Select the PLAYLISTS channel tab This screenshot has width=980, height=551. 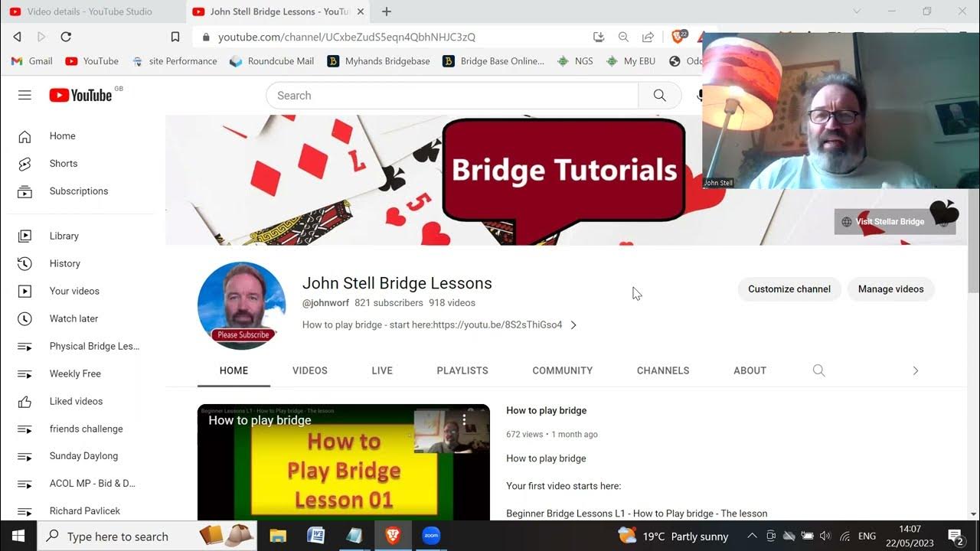[462, 370]
